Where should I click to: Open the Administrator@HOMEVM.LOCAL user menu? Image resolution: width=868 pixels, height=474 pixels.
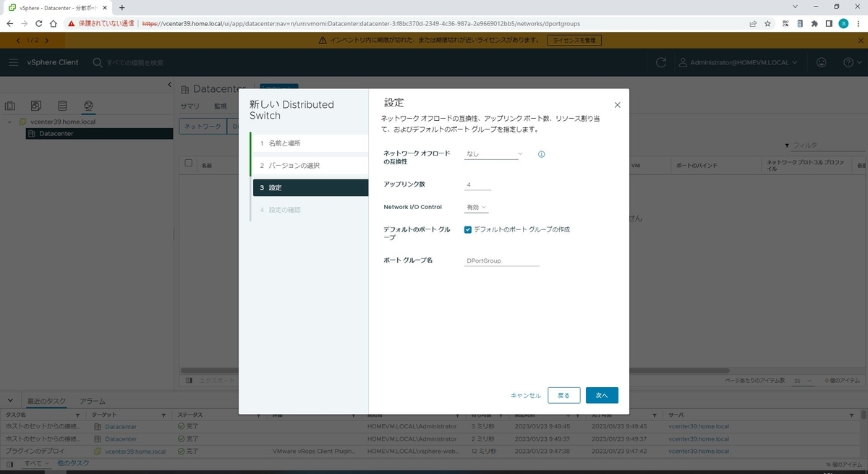738,63
